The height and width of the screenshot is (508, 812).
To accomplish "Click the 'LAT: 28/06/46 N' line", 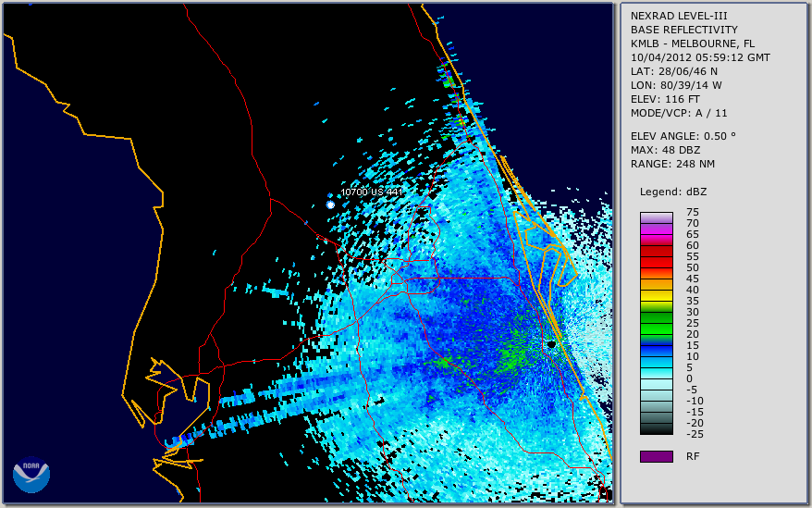I will tap(673, 71).
